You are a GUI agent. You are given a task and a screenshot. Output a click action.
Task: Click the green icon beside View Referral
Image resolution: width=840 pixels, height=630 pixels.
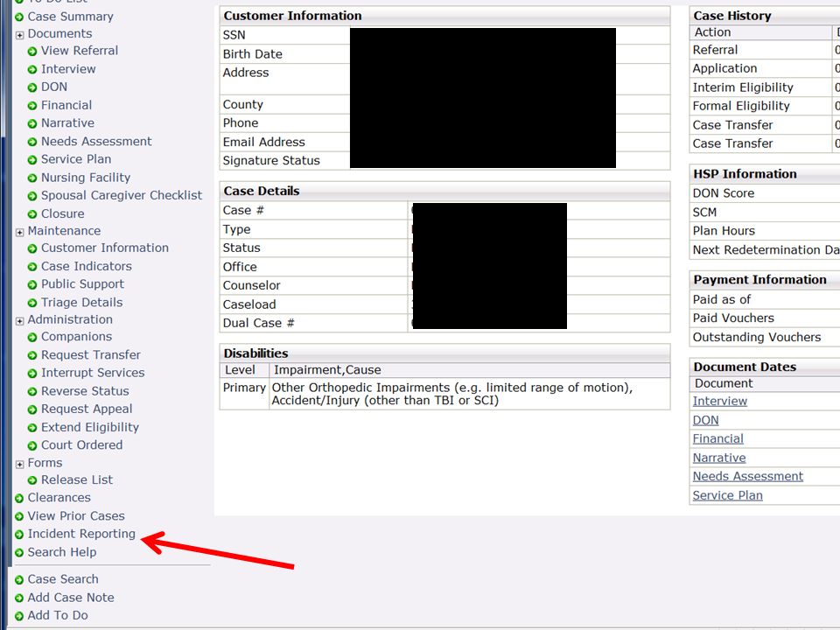[32, 52]
